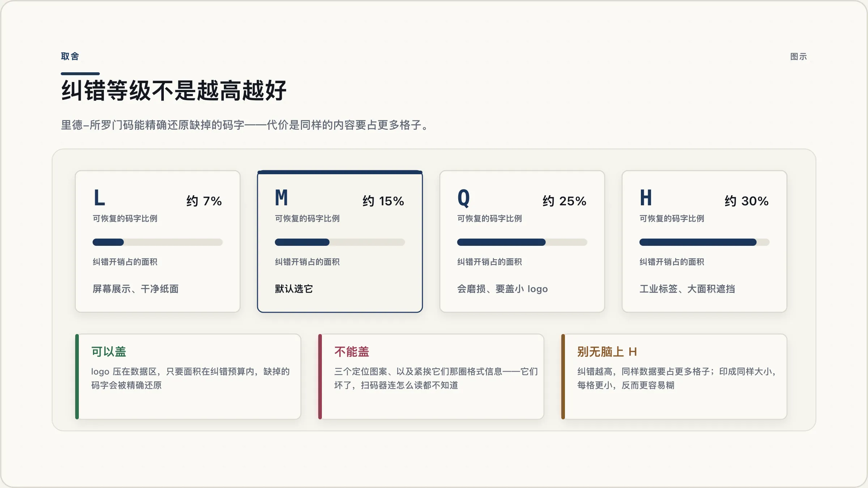
Task: Click the 图示 label at top right
Action: pos(799,57)
